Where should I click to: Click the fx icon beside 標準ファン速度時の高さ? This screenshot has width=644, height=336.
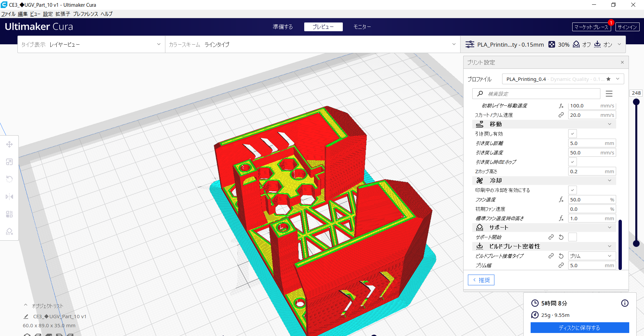tap(561, 219)
